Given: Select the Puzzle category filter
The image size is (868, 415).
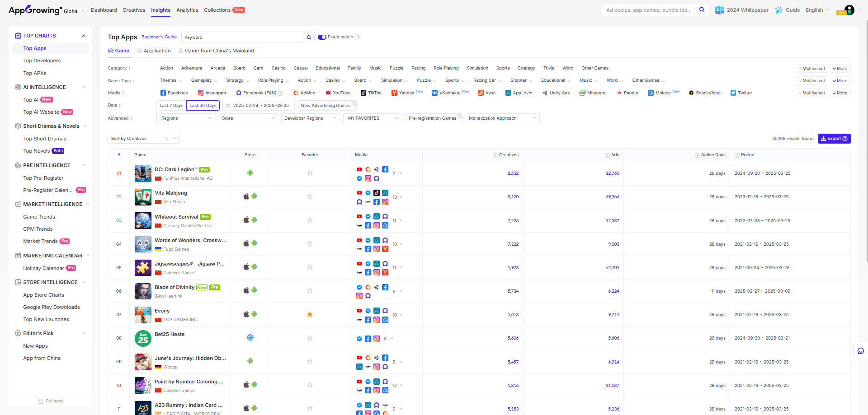Looking at the screenshot, I should [396, 68].
